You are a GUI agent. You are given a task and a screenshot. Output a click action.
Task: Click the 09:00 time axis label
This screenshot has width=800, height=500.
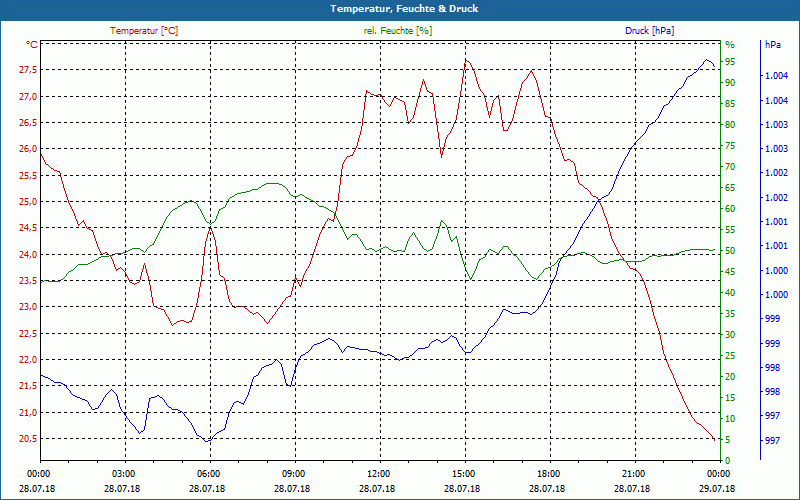coord(294,473)
